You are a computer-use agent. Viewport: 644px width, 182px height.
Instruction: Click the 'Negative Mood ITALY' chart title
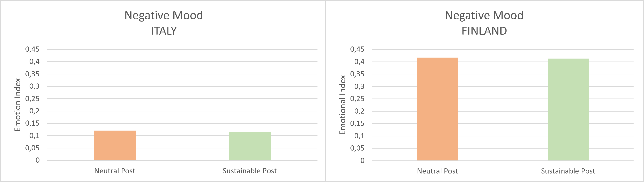pos(164,23)
